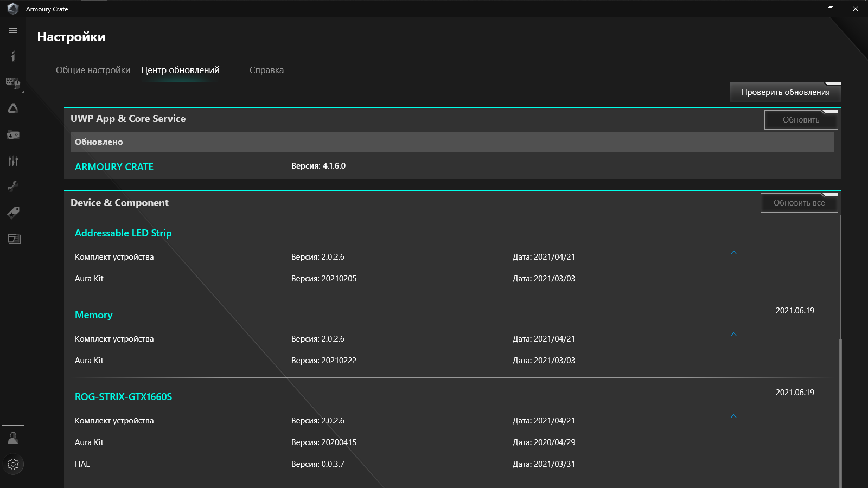Screen dimensions: 868x488
Task: Click Aura Kit label under Memory
Action: click(89, 361)
